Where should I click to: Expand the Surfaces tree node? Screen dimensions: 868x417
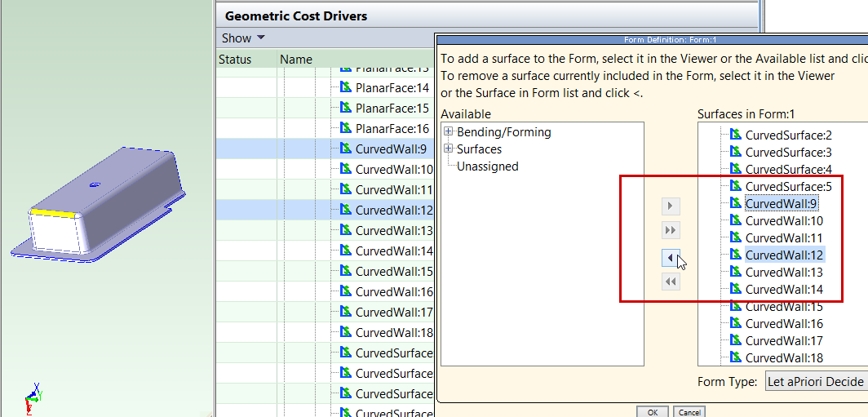pyautogui.click(x=448, y=149)
